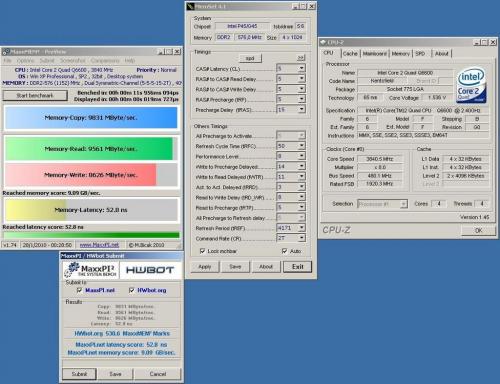Click the blue Memory Copy result bar
Viewport: 500px width, 384px height.
tap(91, 118)
